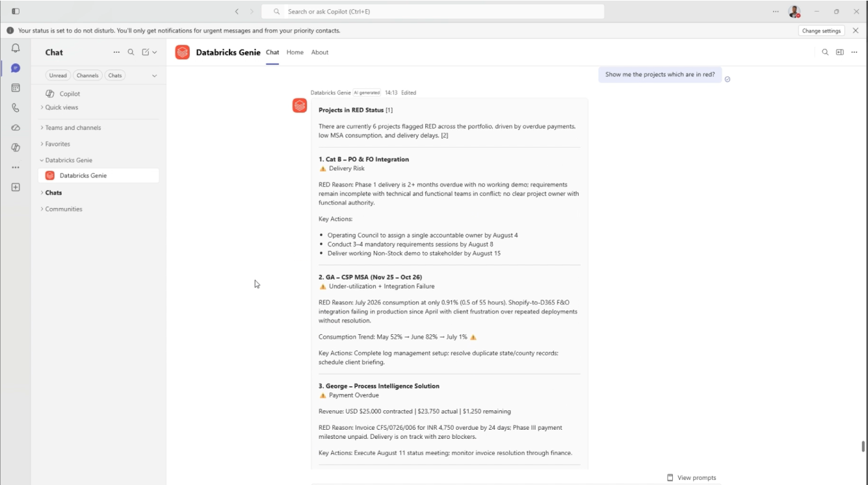The height and width of the screenshot is (485, 868).
Task: Click the search icon in Chat pane
Action: (x=131, y=52)
